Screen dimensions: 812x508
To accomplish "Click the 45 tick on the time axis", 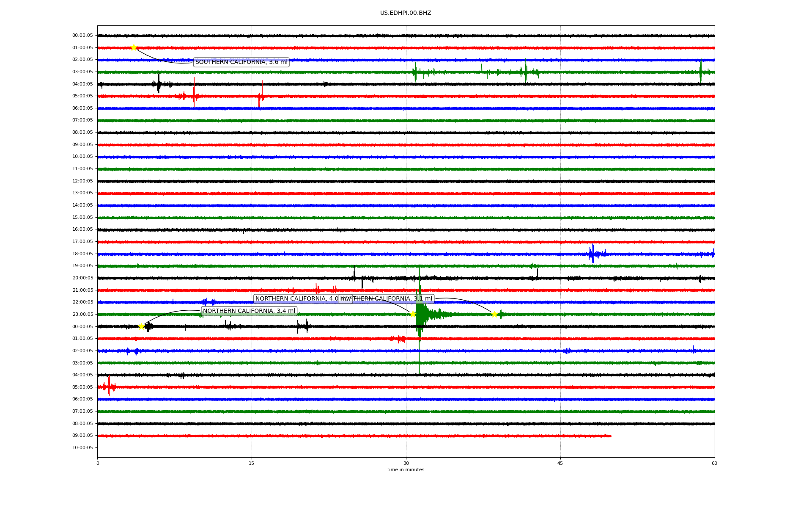I will point(560,463).
